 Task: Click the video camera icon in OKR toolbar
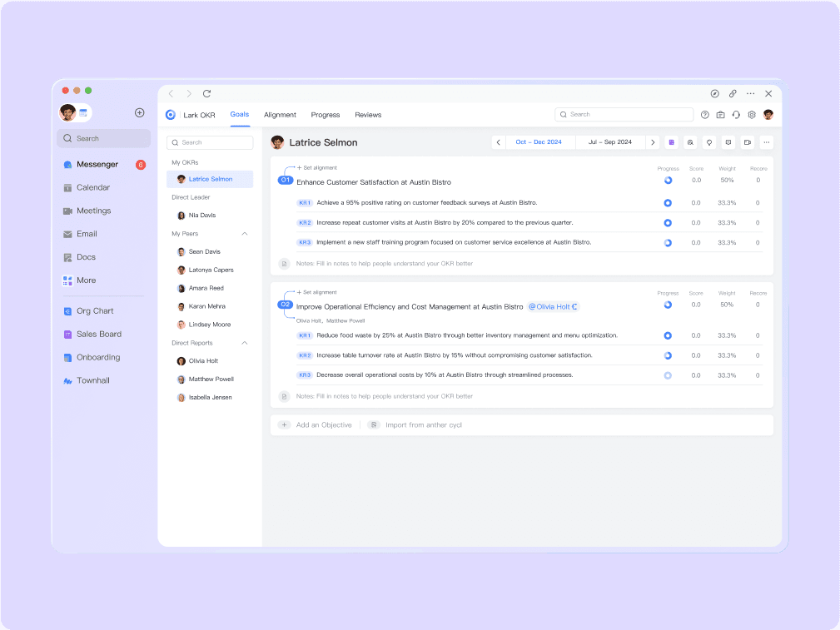tap(748, 142)
